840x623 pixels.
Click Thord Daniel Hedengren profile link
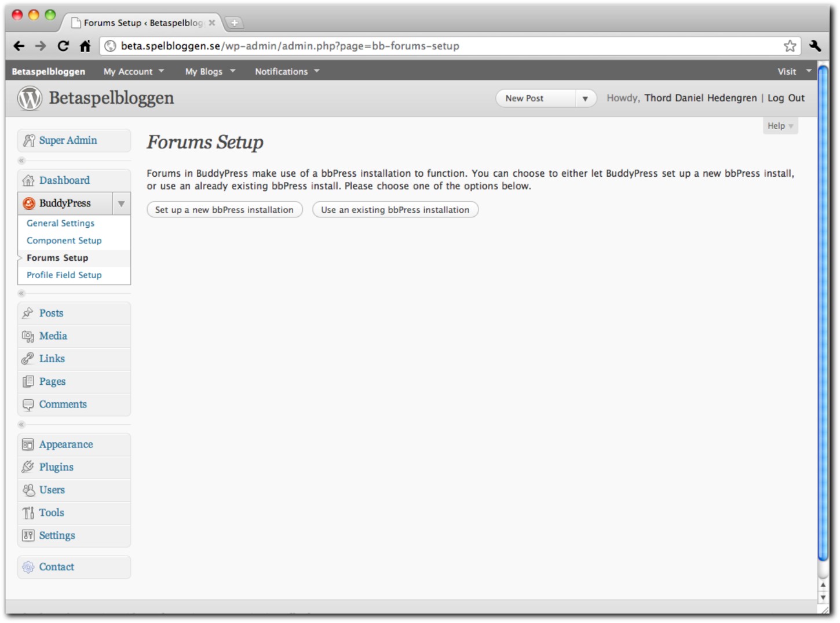700,98
